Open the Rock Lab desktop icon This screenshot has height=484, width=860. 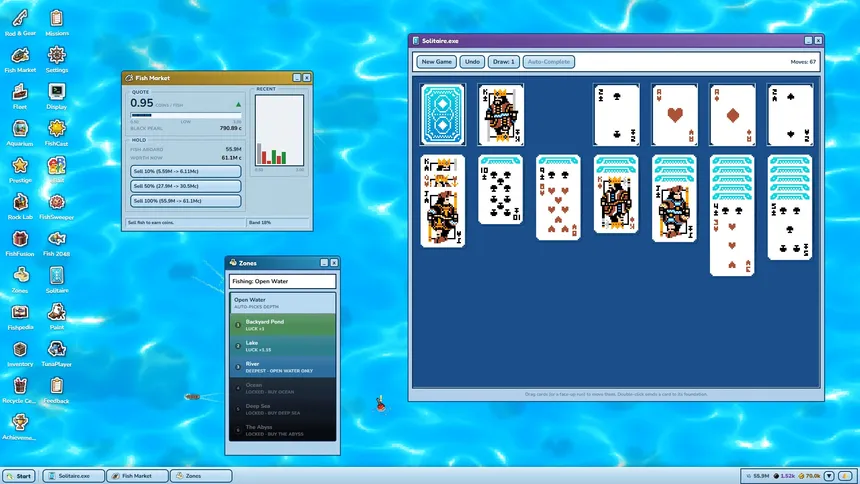(x=20, y=206)
